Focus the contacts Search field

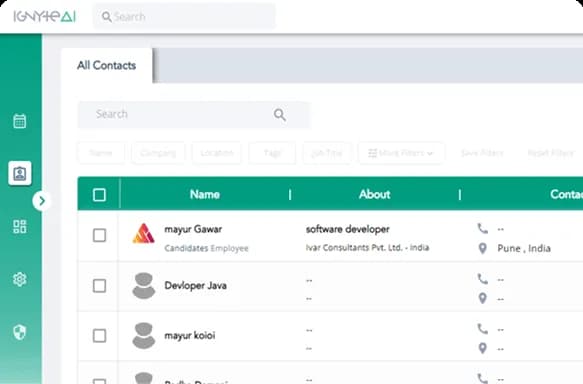[193, 114]
